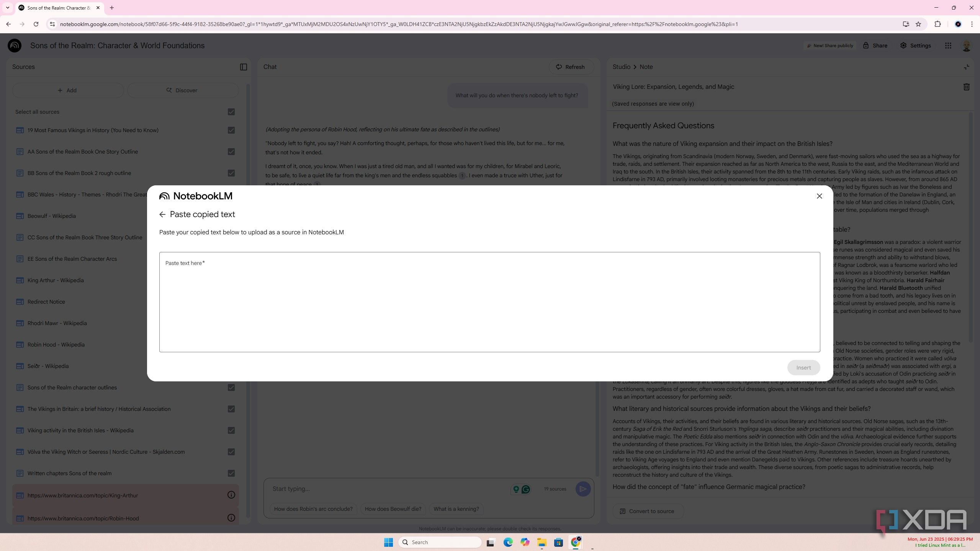Screen dimensions: 980x551
Task: Open Google account avatar
Action: [966, 46]
